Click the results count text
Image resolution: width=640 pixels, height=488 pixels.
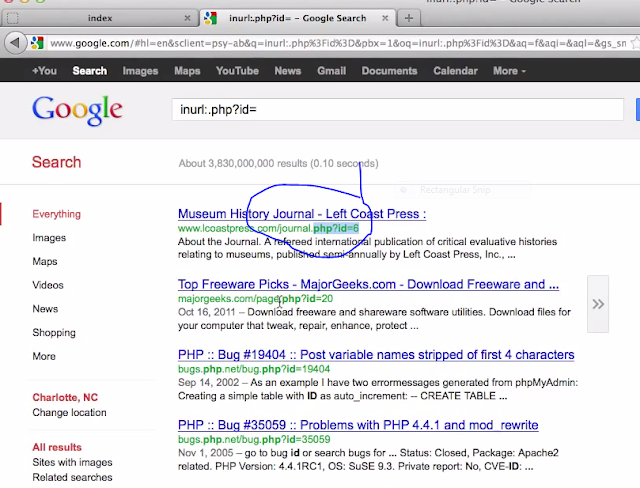(278, 163)
